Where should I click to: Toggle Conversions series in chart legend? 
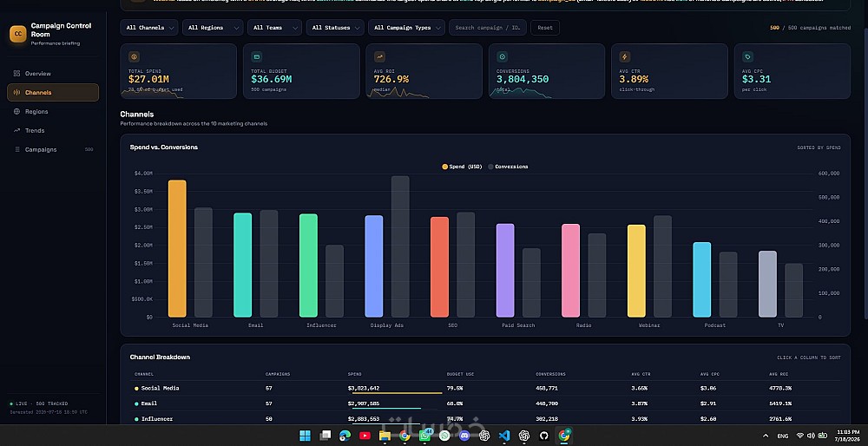coord(508,167)
